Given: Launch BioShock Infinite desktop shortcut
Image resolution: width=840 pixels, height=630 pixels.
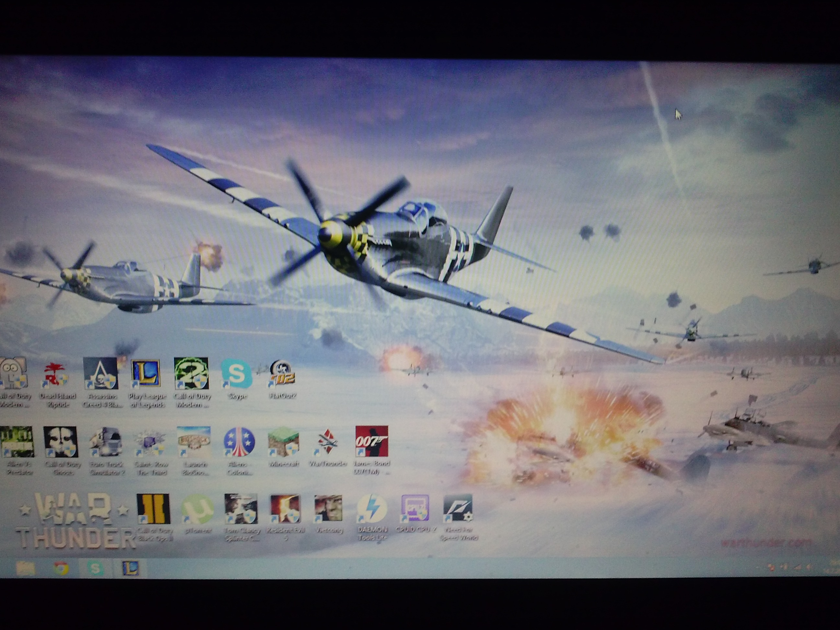Looking at the screenshot, I should [194, 442].
